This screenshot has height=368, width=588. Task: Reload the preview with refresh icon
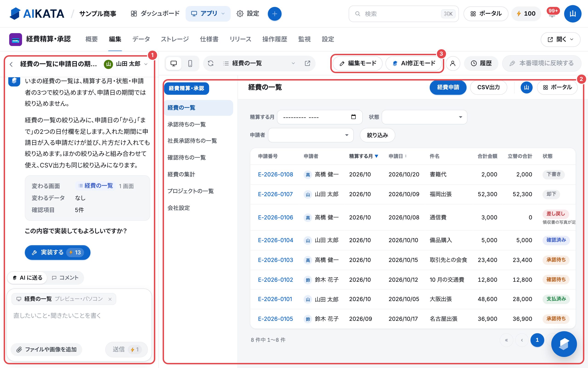coord(211,63)
